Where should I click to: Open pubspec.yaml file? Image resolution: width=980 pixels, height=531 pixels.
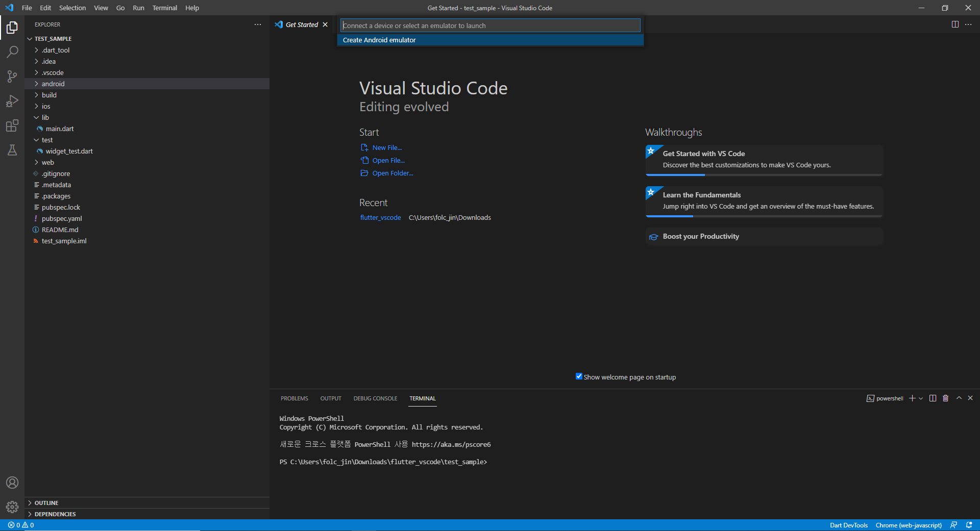147,218
